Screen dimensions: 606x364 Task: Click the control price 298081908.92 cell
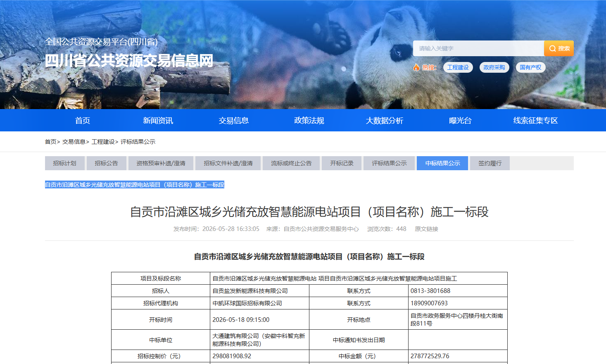(x=259, y=356)
